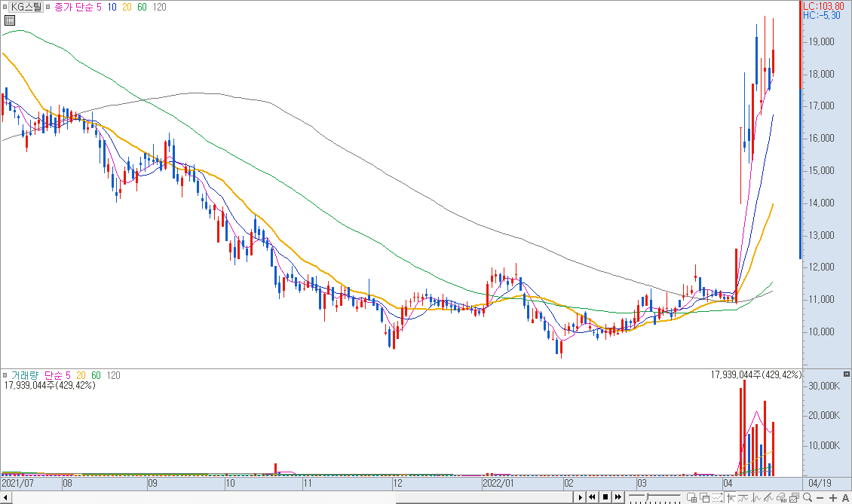Click the left arrow of the horizontal scrollbar
The height and width of the screenshot is (504, 852).
click(x=6, y=497)
